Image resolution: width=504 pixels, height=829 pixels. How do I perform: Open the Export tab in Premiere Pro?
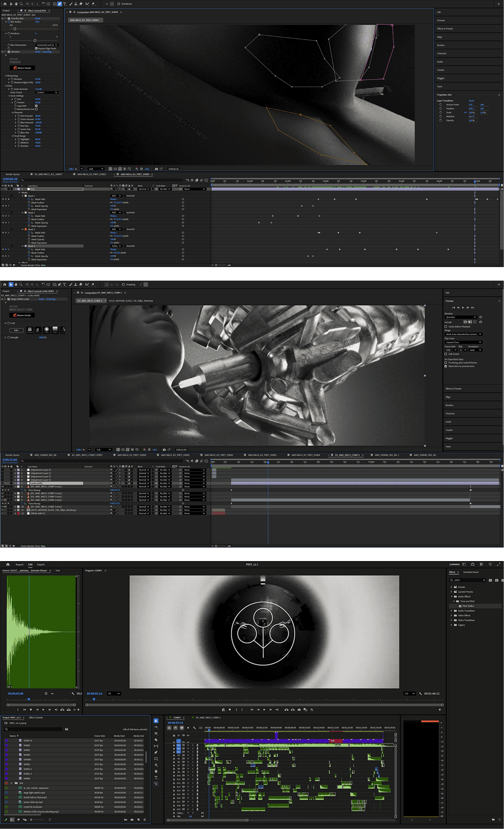coord(41,564)
